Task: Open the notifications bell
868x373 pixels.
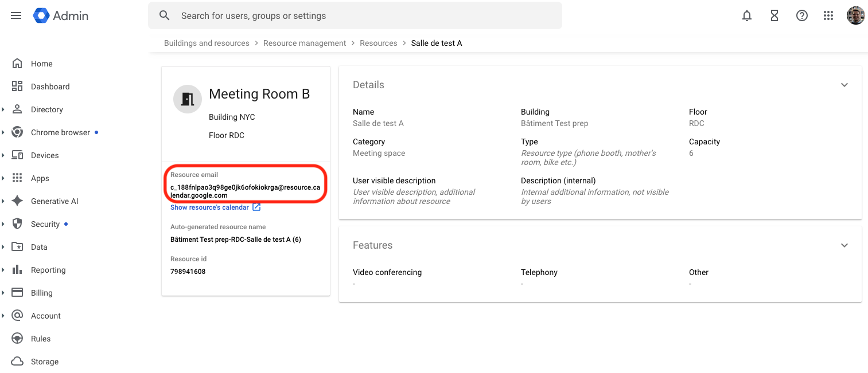Action: (x=746, y=15)
